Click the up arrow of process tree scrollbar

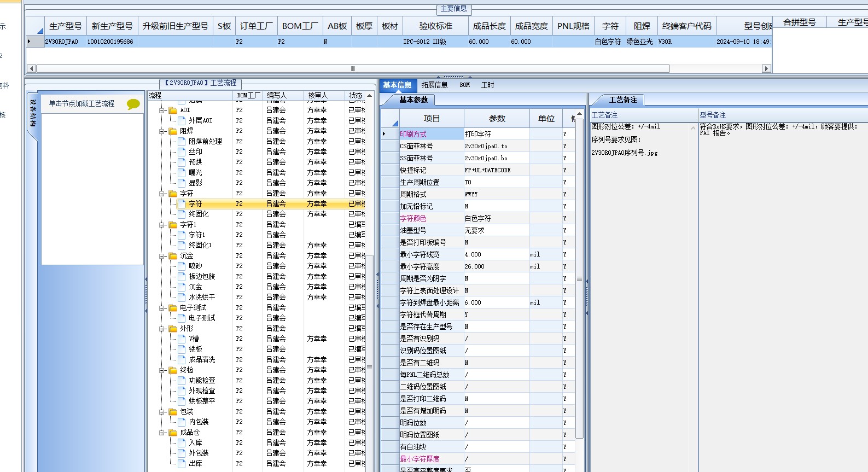point(369,95)
